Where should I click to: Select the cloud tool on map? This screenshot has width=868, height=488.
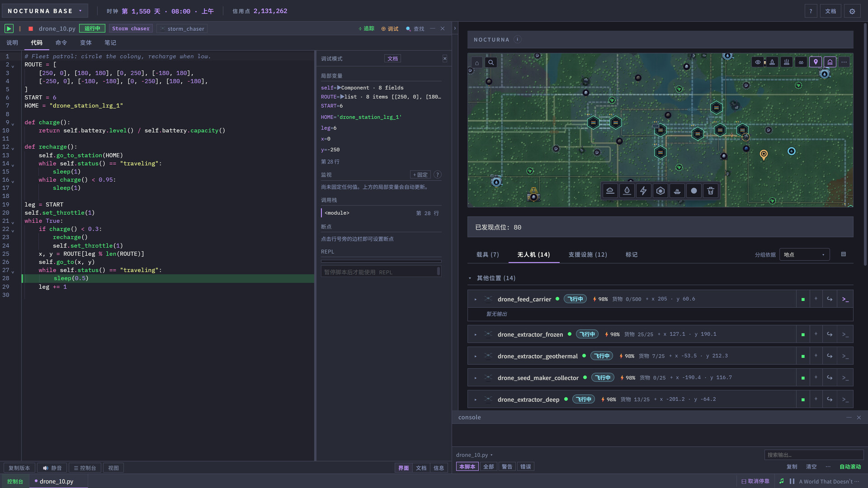[x=610, y=191]
